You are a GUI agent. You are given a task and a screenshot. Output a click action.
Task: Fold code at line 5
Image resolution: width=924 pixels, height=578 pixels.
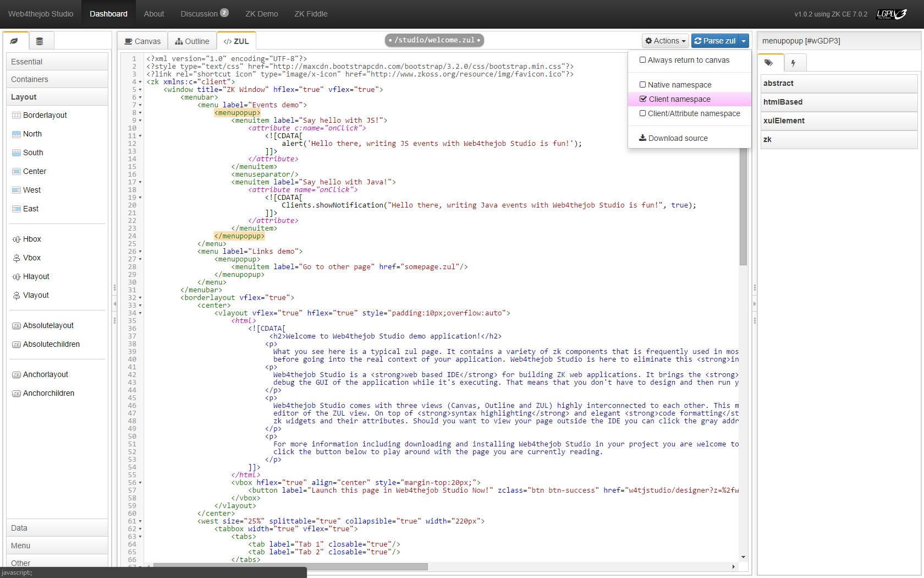tap(140, 90)
